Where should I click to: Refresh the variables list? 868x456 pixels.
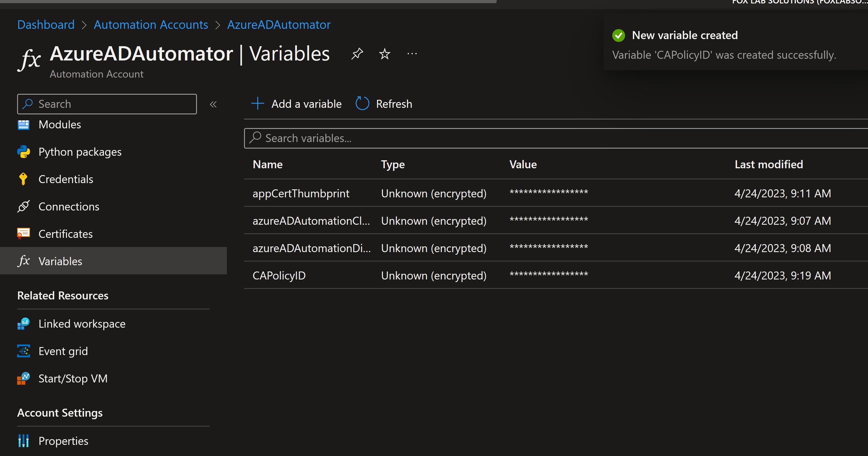[384, 104]
